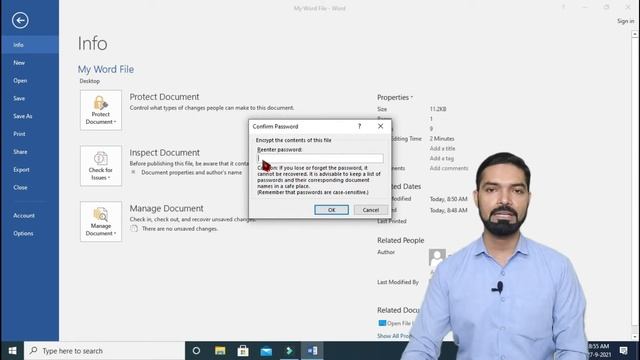Open the Export page

click(x=29, y=170)
